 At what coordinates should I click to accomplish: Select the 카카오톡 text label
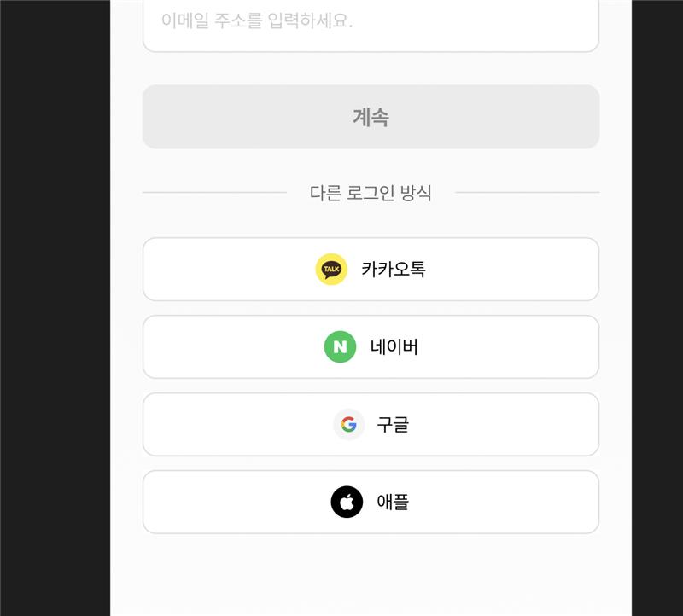click(393, 270)
